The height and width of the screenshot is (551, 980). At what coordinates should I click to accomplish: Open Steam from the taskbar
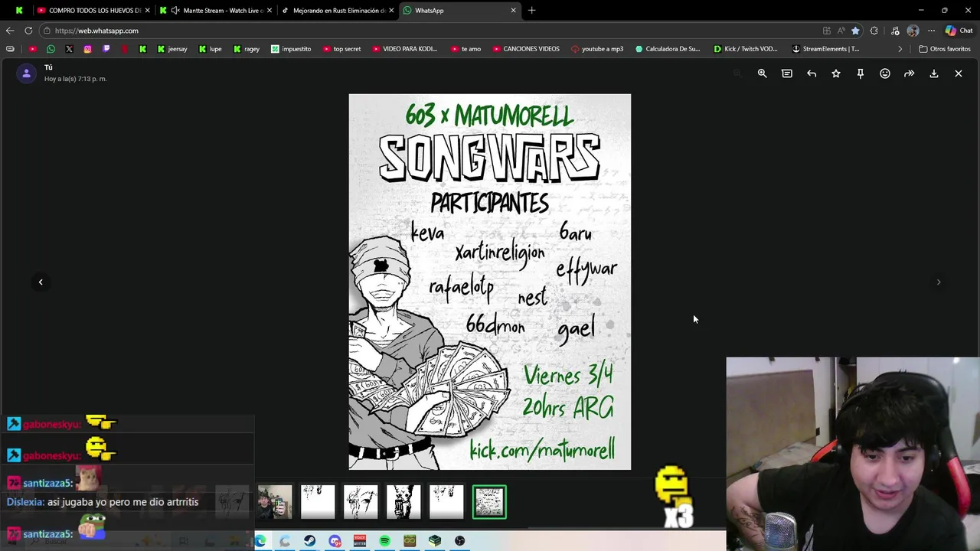pyautogui.click(x=309, y=541)
